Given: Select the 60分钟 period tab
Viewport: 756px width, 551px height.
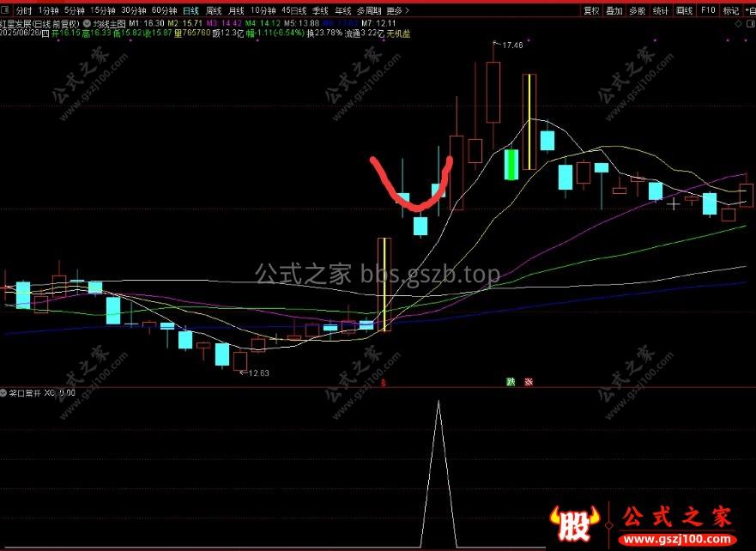Looking at the screenshot, I should (x=164, y=11).
